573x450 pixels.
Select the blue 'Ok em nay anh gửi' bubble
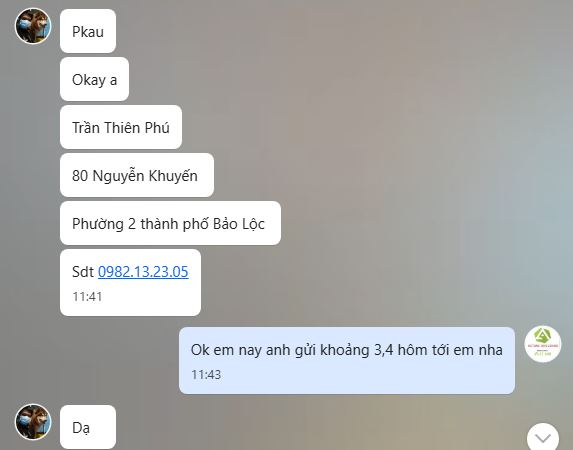coord(347,360)
